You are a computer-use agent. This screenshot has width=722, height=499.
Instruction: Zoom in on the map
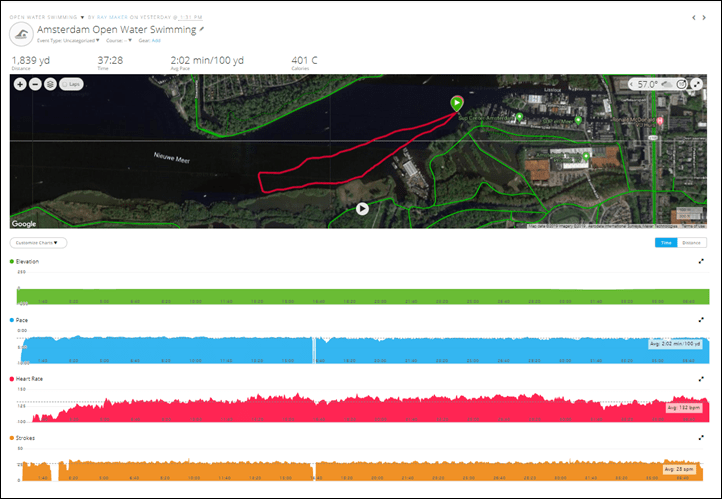coord(20,84)
